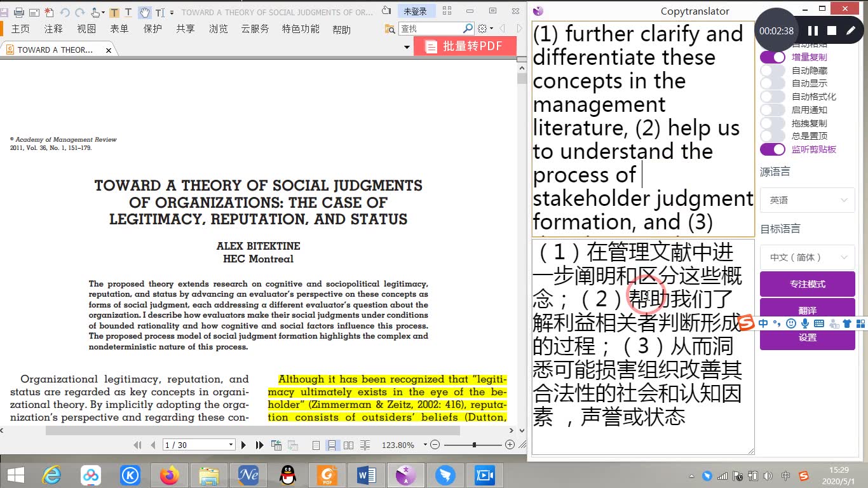Click the zoom slider handle
This screenshot has height=488, width=868.
[474, 445]
